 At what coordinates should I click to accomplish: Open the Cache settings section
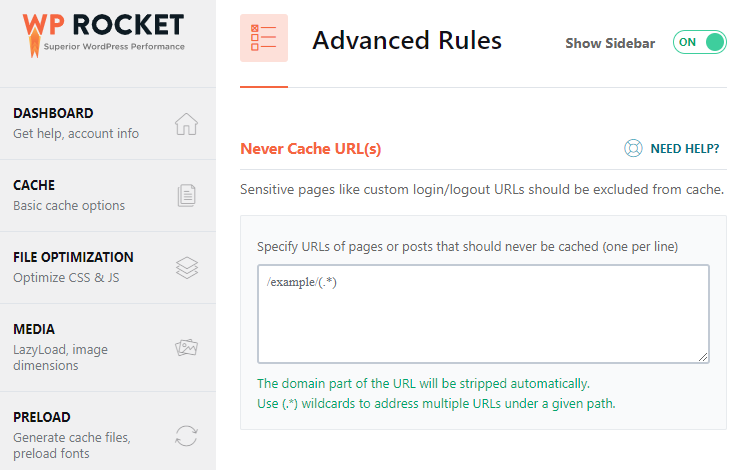click(x=108, y=196)
